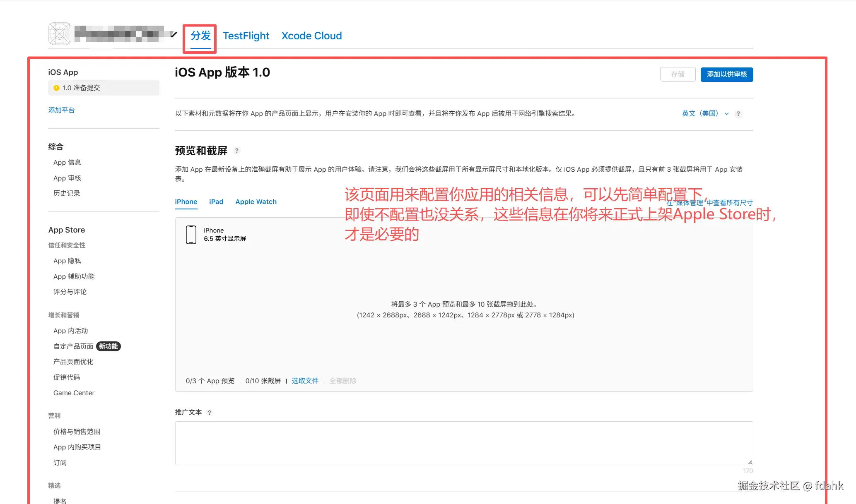Expand the 英文（美国）language dropdown
The height and width of the screenshot is (504, 856).
pyautogui.click(x=705, y=113)
